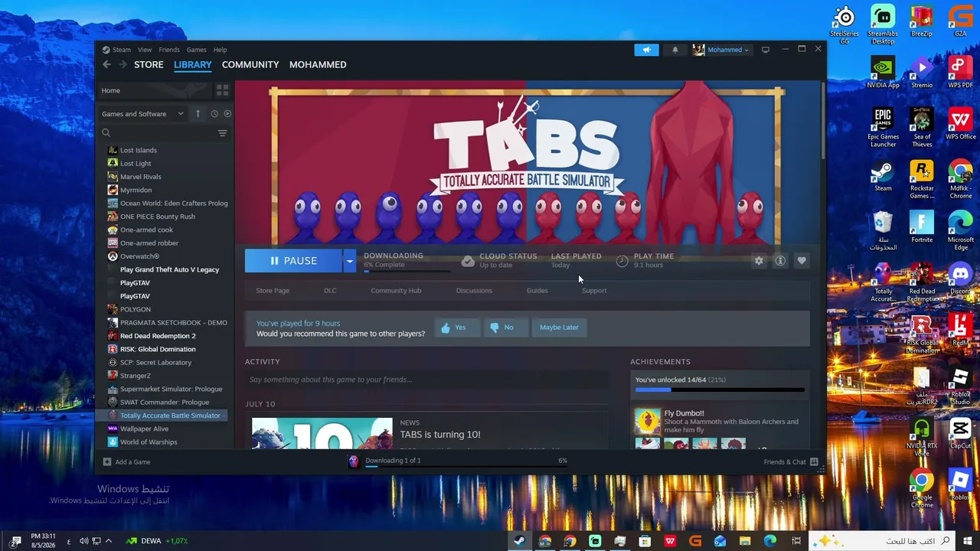The height and width of the screenshot is (551, 980).
Task: Open the Sea of Thieves desktop icon
Action: [922, 127]
